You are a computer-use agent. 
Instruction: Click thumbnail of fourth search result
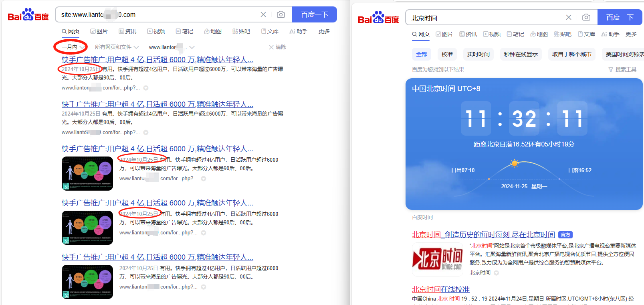[x=87, y=228]
